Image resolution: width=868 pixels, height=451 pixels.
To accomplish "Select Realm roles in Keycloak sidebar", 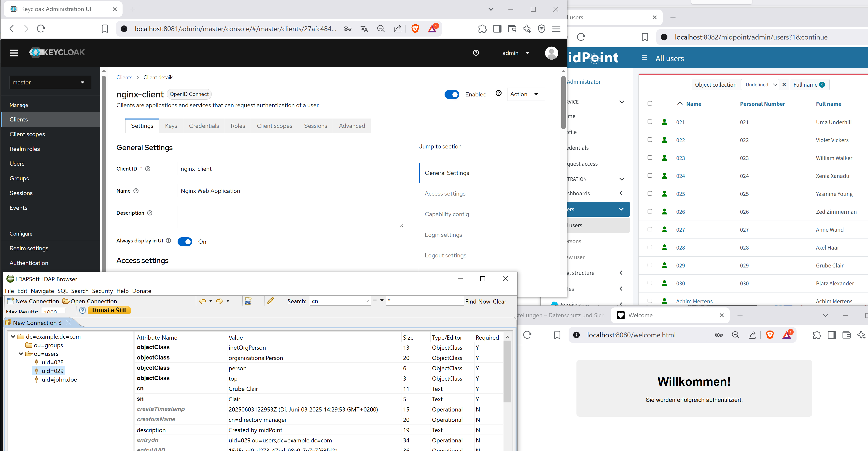I will click(x=25, y=149).
